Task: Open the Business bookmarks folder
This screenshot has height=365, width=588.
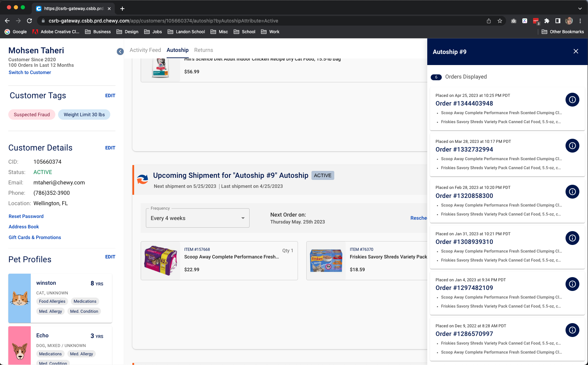Action: click(98, 31)
